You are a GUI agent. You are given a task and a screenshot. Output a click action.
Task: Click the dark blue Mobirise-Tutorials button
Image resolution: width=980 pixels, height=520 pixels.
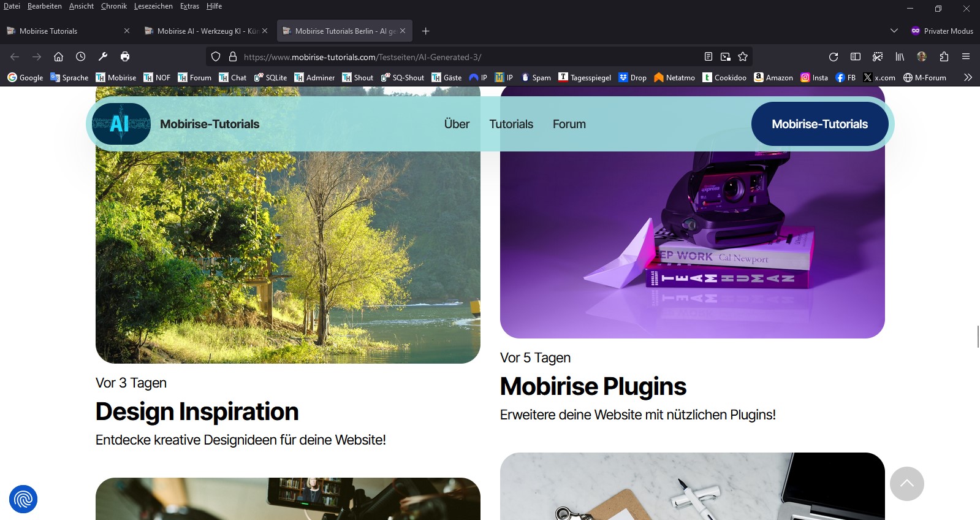click(819, 124)
